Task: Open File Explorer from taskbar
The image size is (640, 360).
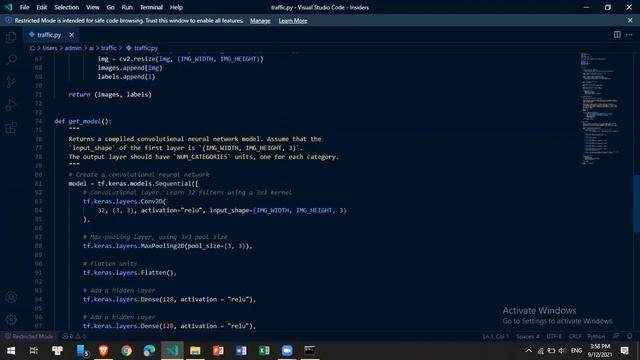Action: tap(195, 351)
